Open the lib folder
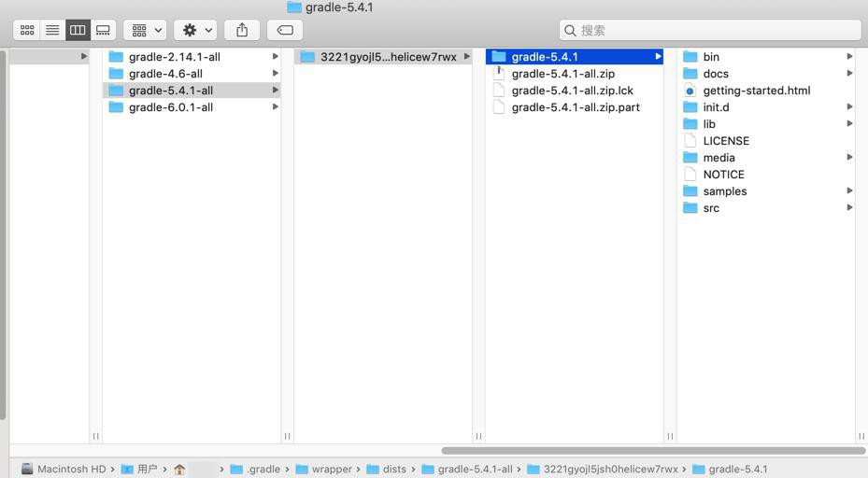This screenshot has width=868, height=478. click(765, 124)
